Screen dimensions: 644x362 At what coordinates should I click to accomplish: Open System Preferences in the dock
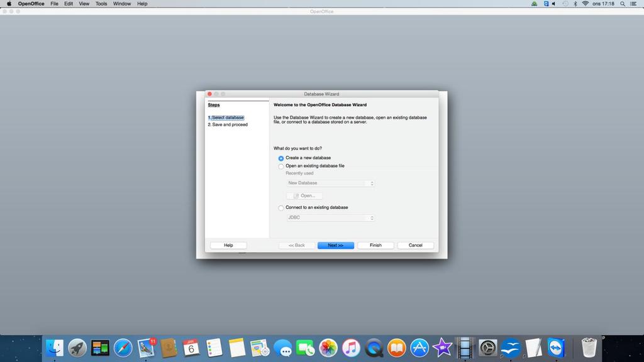coord(488,348)
